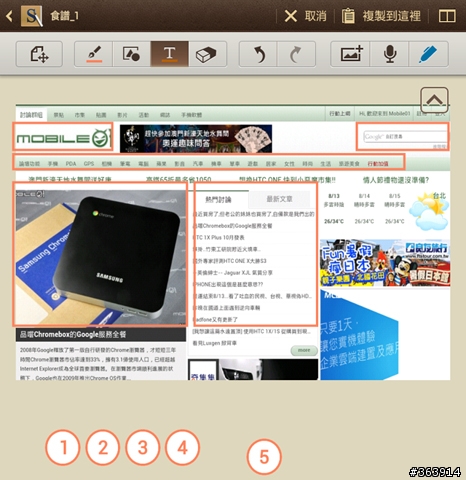Open the blue 只要1天 cloud ad
The image size is (466, 480).
click(x=359, y=335)
